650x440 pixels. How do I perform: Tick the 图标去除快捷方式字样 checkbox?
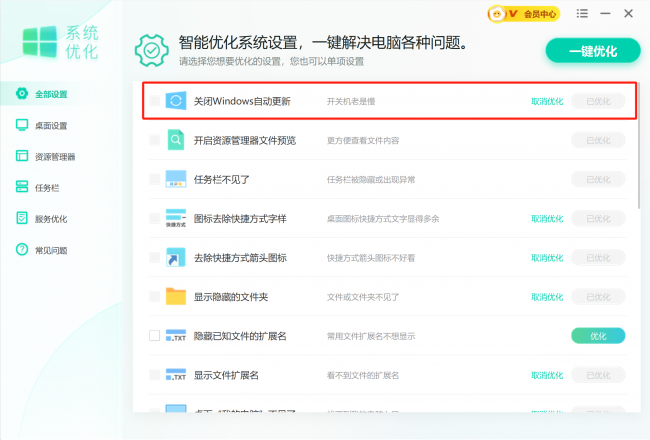[155, 218]
